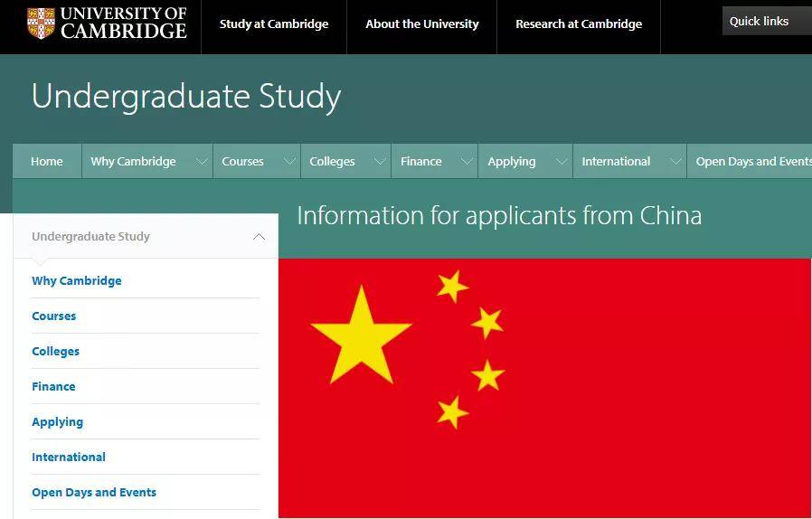Open Courses in navigation bar
The height and width of the screenshot is (519, 812).
pos(242,161)
